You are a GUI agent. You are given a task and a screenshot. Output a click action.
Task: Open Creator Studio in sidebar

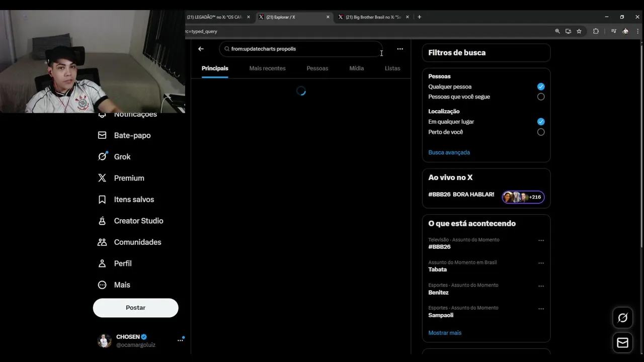pos(130,221)
